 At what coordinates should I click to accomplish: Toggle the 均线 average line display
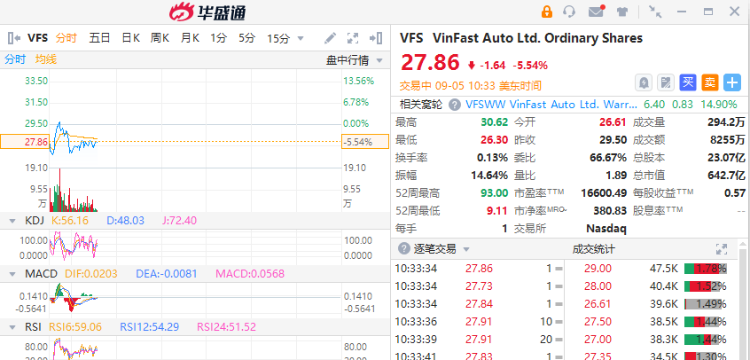(x=46, y=60)
